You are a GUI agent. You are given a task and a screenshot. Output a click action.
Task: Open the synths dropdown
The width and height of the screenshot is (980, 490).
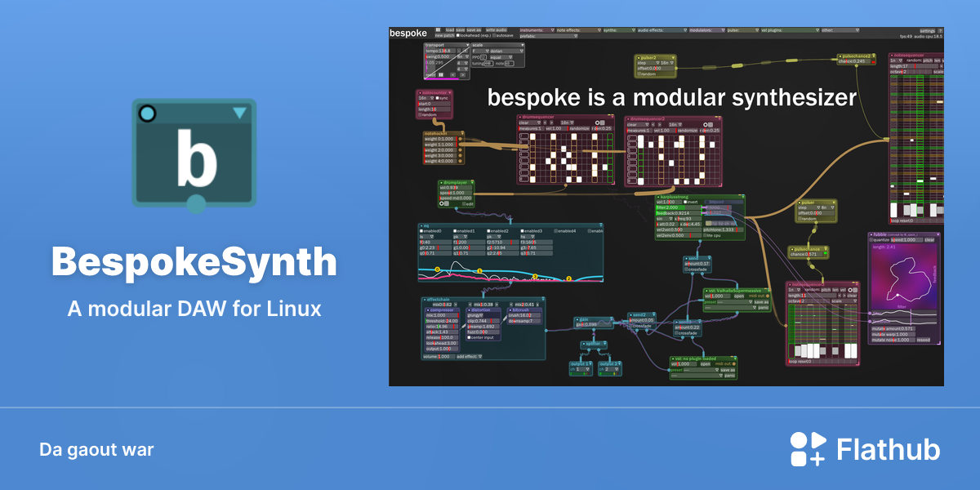click(620, 30)
